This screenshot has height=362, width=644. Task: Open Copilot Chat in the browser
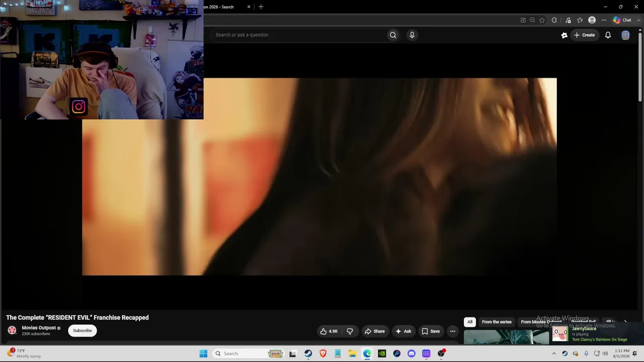(622, 20)
